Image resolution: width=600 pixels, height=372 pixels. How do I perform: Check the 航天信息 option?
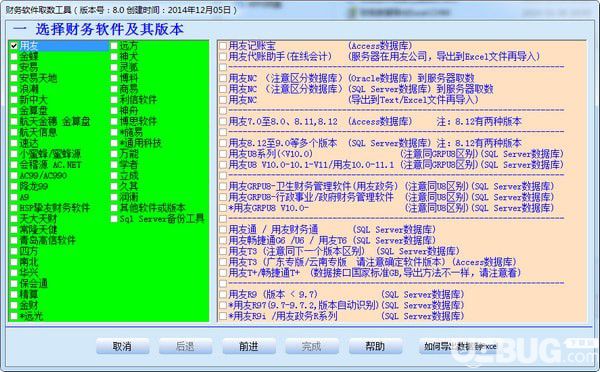coord(14,132)
